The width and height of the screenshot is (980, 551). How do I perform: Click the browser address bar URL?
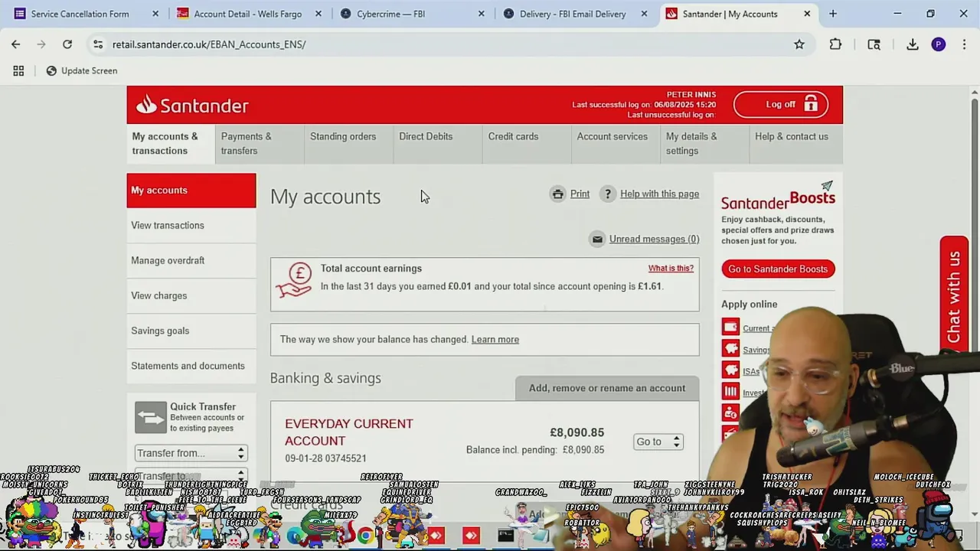[x=209, y=44]
